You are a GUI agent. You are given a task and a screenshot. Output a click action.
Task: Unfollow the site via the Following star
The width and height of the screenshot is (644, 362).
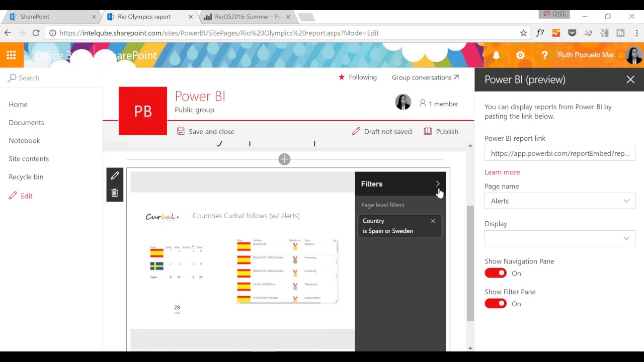342,77
